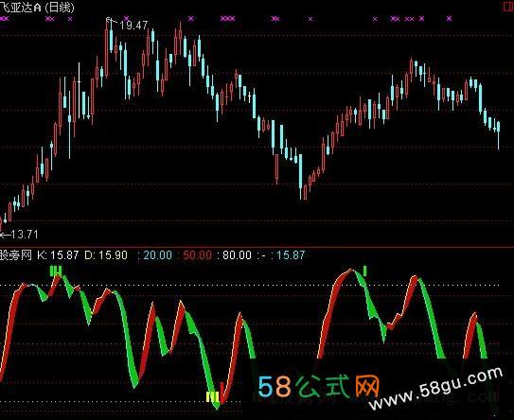Viewport: 514px width, 420px height.
Task: Click the red box icon at top-right corner
Action: (x=508, y=7)
